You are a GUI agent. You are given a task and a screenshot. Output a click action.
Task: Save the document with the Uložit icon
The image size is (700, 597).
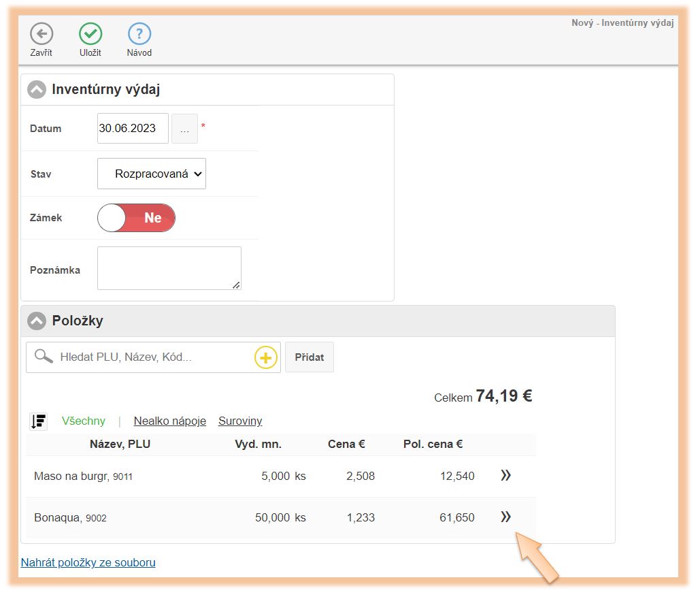click(x=90, y=34)
